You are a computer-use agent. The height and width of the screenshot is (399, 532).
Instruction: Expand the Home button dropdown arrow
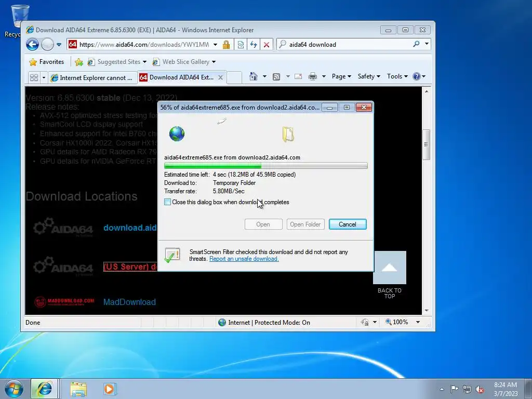[264, 76]
